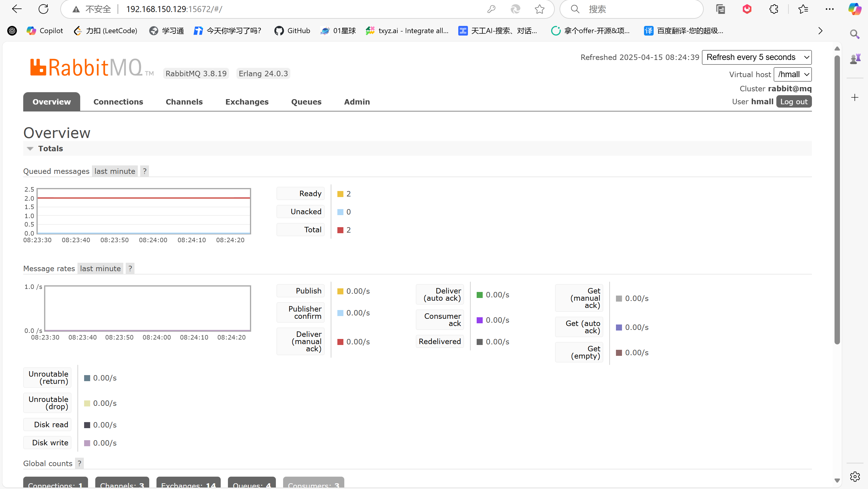This screenshot has width=868, height=489.
Task: Open the Refresh every 5 seconds dropdown
Action: point(757,57)
